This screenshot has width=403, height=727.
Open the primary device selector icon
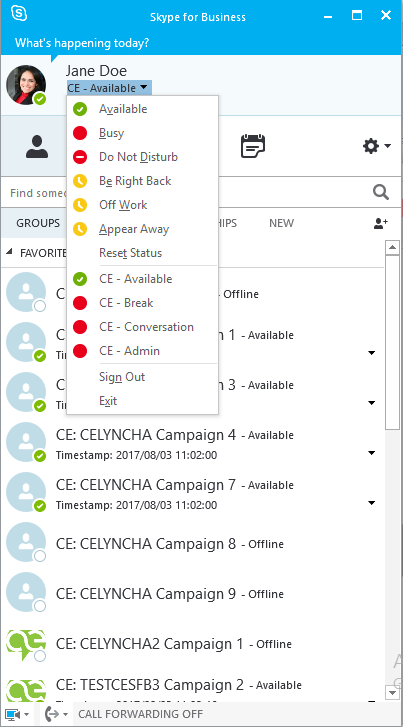point(13,714)
